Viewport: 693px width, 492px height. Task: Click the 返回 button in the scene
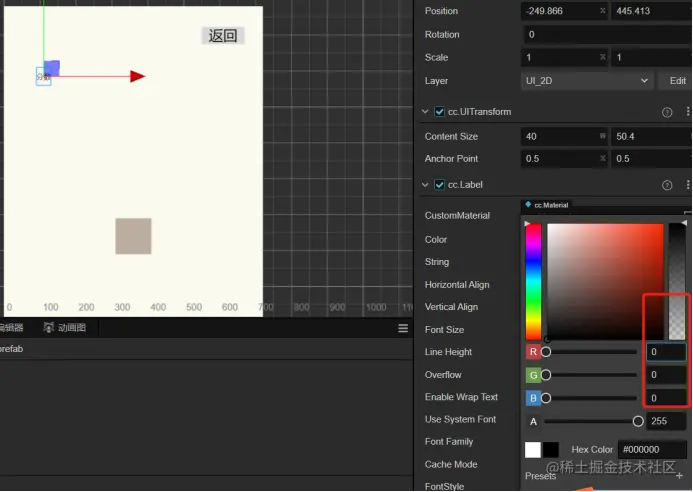coord(223,36)
